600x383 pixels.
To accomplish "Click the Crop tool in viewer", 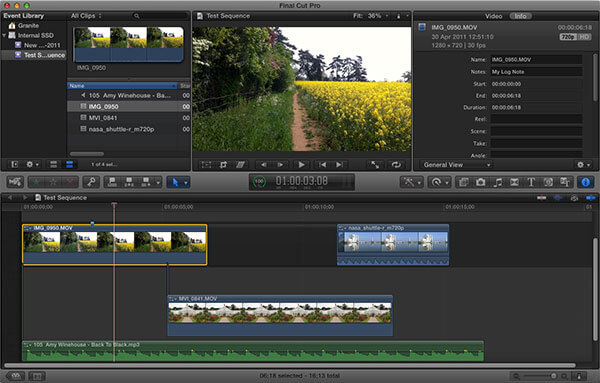I will [223, 165].
